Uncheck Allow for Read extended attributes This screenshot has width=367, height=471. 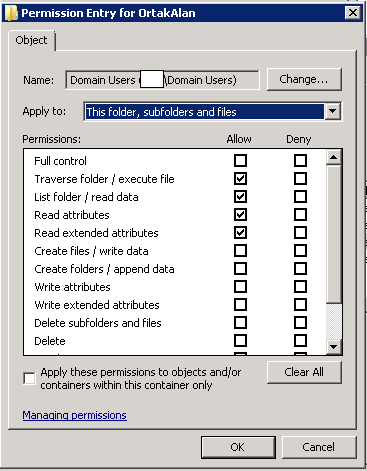click(x=240, y=233)
